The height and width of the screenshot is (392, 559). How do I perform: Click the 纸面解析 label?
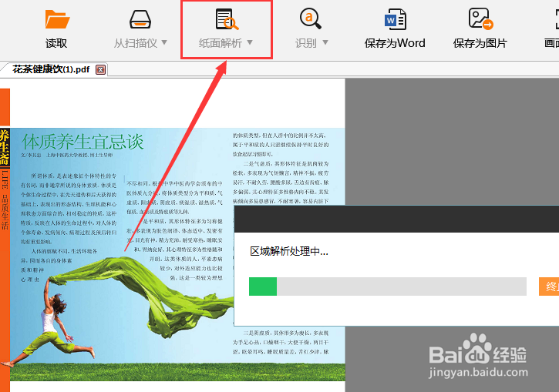click(221, 43)
